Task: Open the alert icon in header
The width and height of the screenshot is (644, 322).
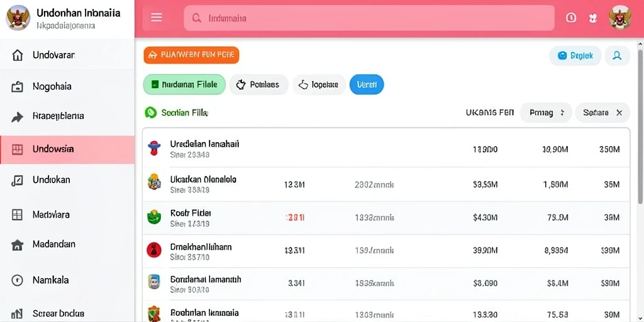Action: pyautogui.click(x=571, y=18)
